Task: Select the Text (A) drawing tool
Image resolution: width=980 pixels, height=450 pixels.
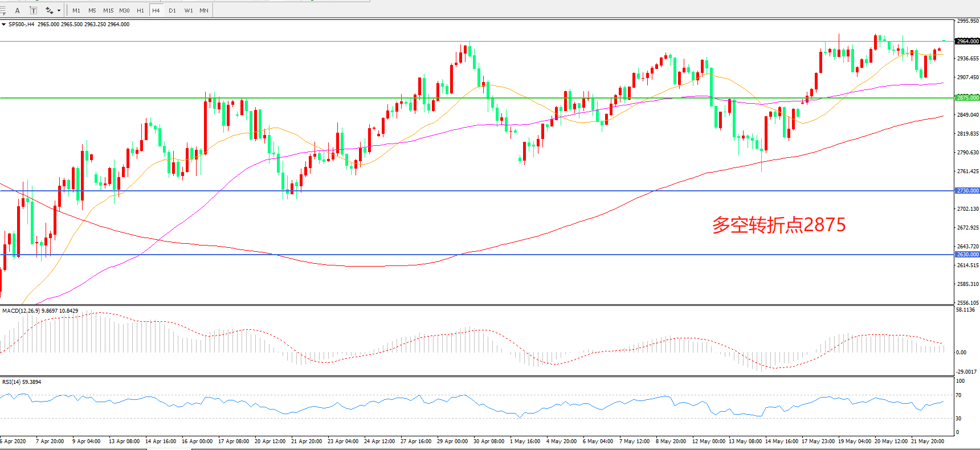Action: pos(18,10)
